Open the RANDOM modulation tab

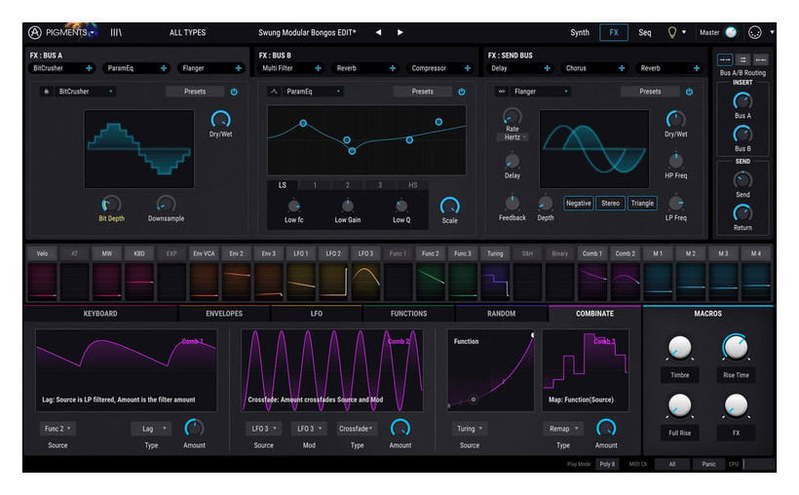[501, 314]
